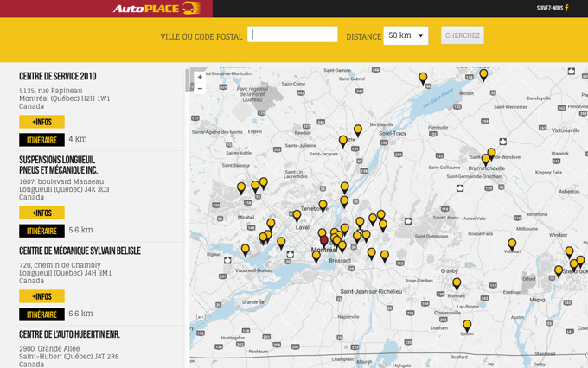Select the red map pin at Montréal

tap(324, 241)
